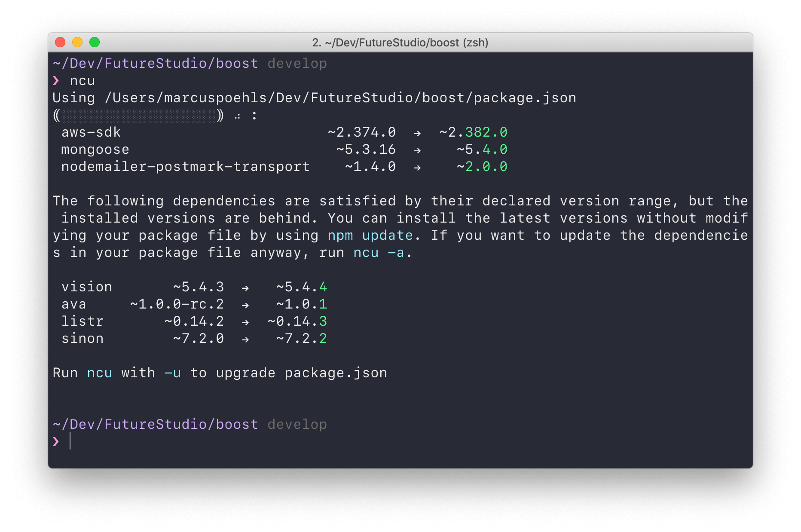Click the ~/Dev/FutureStudio/boost path text

pos(155,63)
